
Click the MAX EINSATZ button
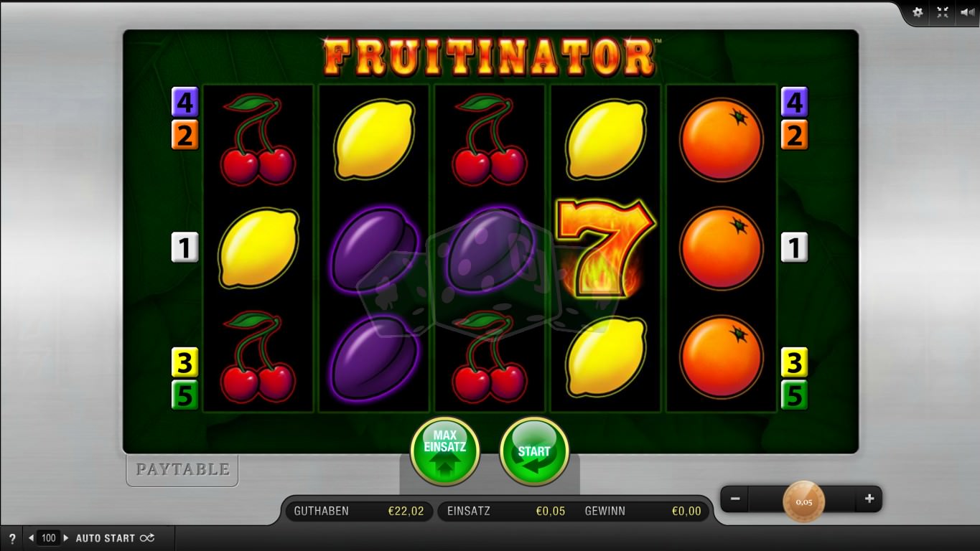point(445,451)
